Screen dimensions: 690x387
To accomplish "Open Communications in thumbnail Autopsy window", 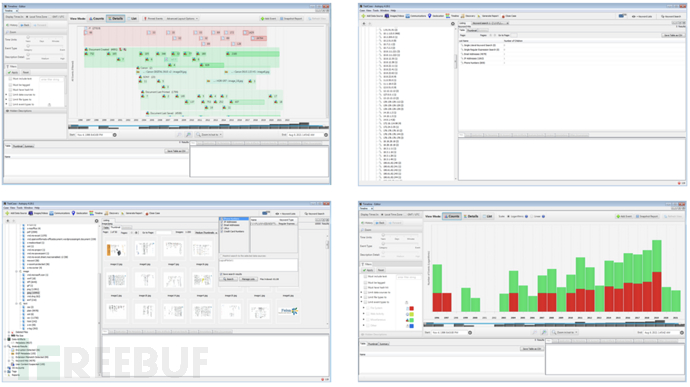I will pyautogui.click(x=59, y=213).
